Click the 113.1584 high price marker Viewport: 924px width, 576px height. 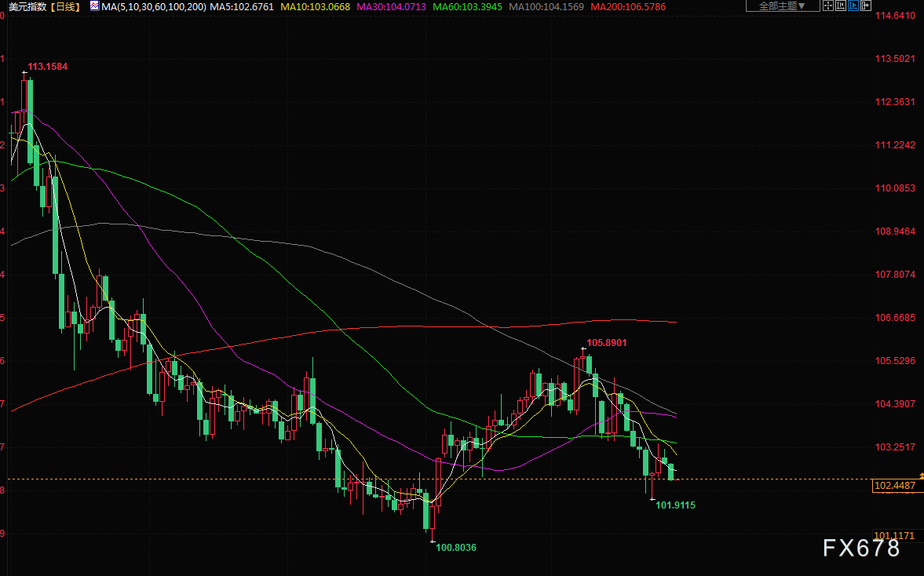(x=48, y=67)
